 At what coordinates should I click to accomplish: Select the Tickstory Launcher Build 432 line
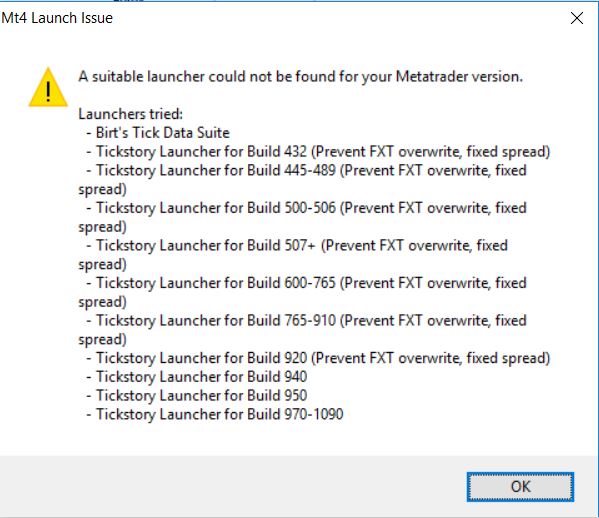(318, 152)
